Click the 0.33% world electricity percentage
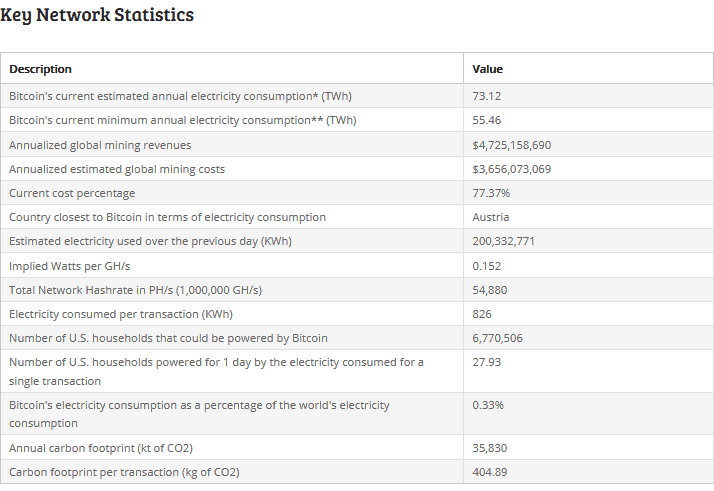The image size is (714, 491). pos(488,405)
